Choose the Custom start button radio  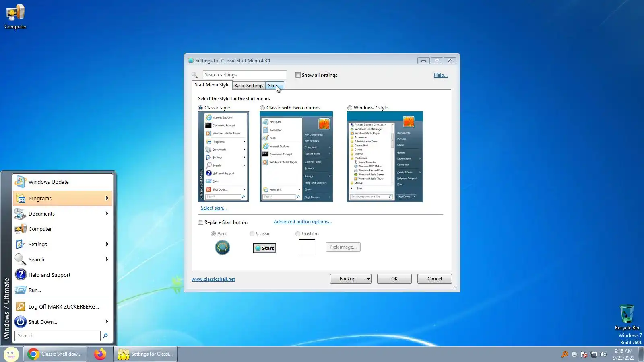point(298,234)
